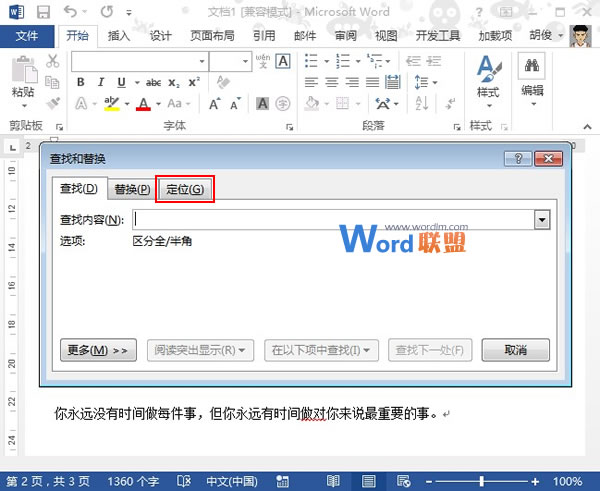Screen dimensions: 600x491
Task: Click the Clear Formatting eraser icon
Action: click(x=223, y=82)
